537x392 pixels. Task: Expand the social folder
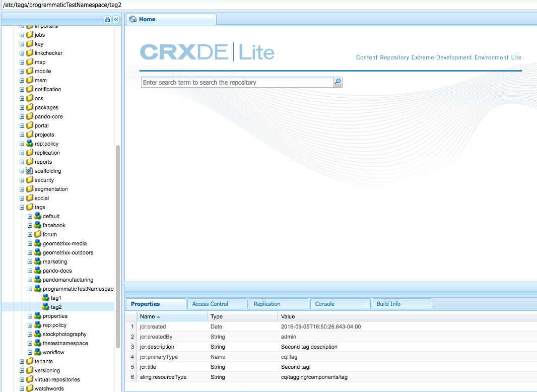coord(22,198)
